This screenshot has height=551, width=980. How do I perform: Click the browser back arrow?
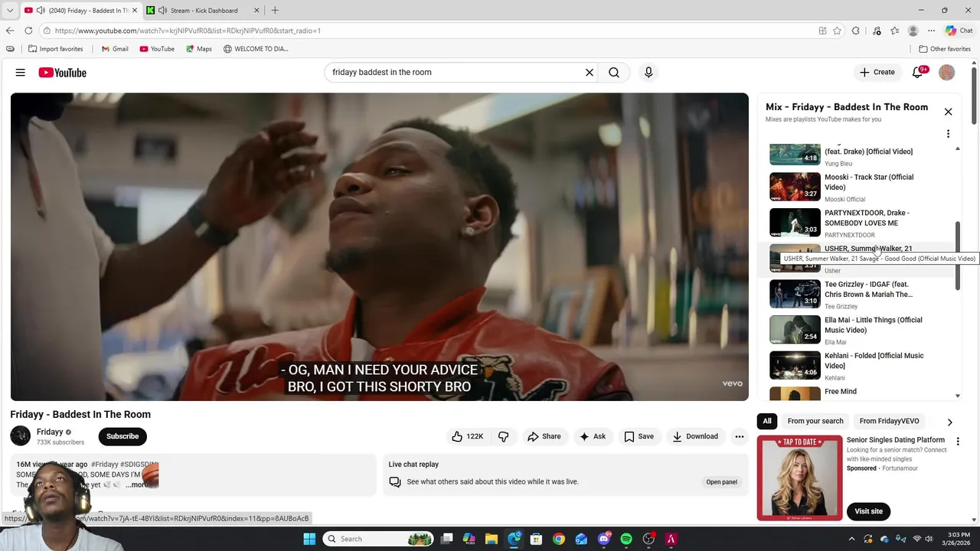click(10, 31)
